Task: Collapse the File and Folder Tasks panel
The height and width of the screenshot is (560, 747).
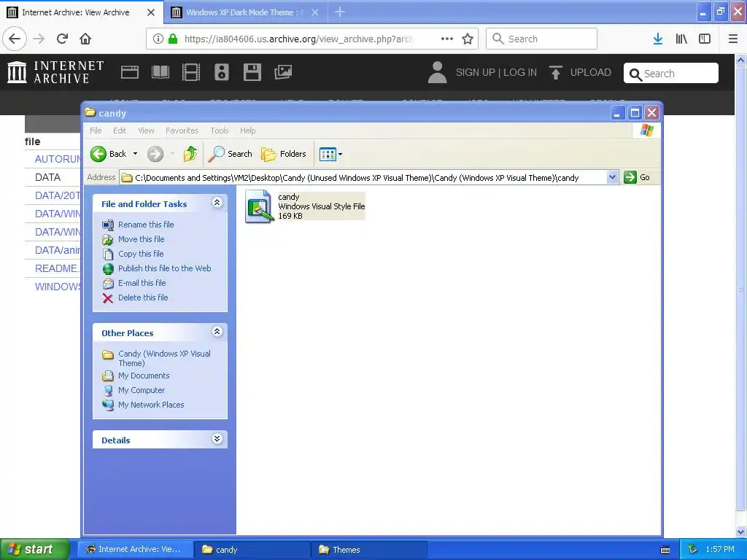Action: pyautogui.click(x=217, y=203)
